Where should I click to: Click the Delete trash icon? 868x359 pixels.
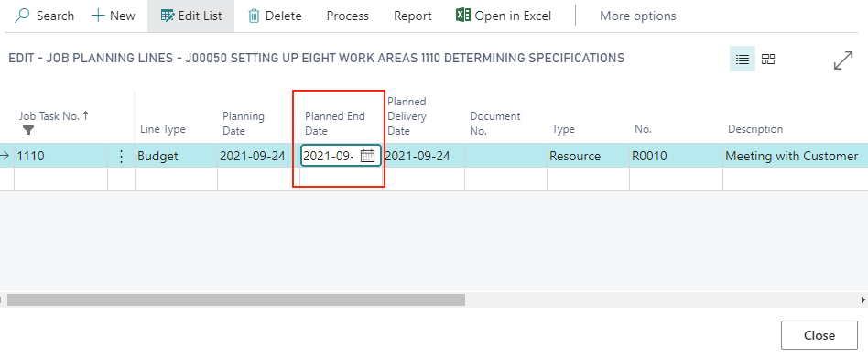[x=255, y=16]
